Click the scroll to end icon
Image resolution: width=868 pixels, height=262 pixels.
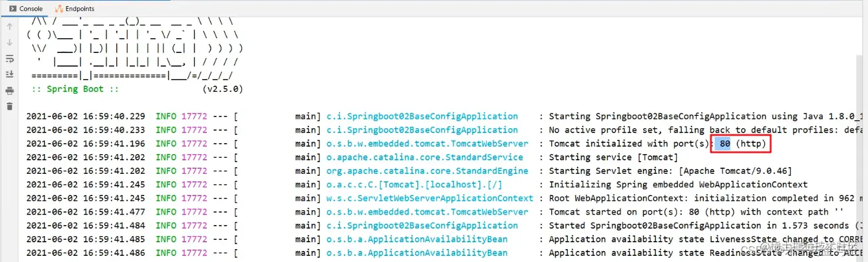9,75
